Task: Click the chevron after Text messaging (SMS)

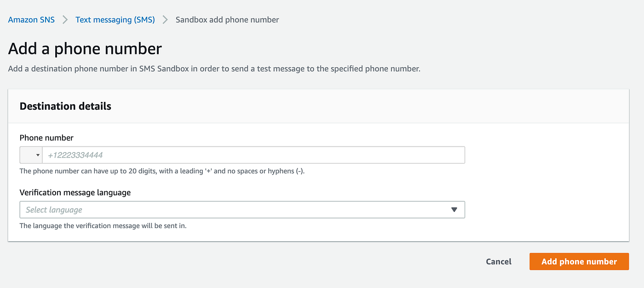Action: click(166, 20)
